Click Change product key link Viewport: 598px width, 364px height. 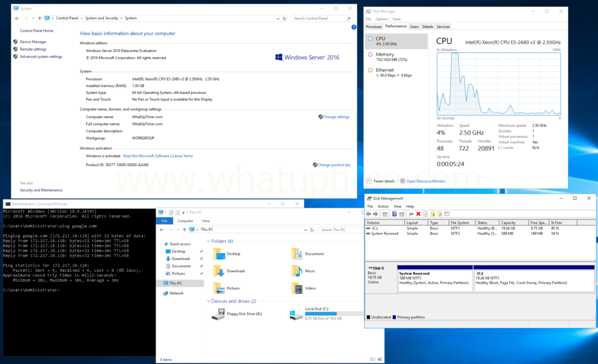coord(332,165)
